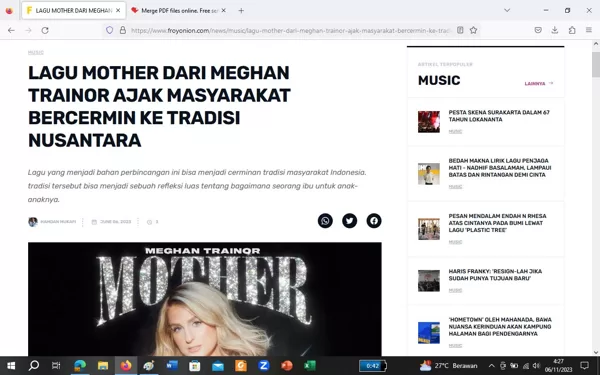Reload the current page
600x375 pixels.
click(x=45, y=30)
